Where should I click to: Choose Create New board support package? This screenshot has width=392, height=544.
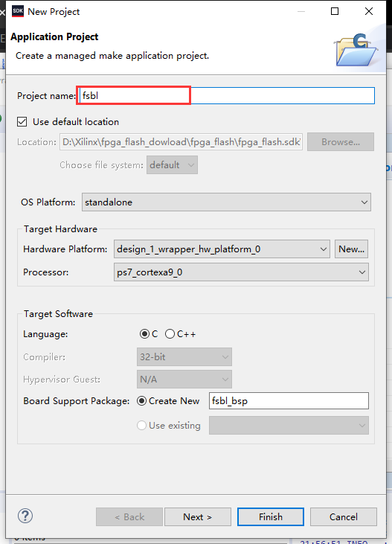point(141,400)
